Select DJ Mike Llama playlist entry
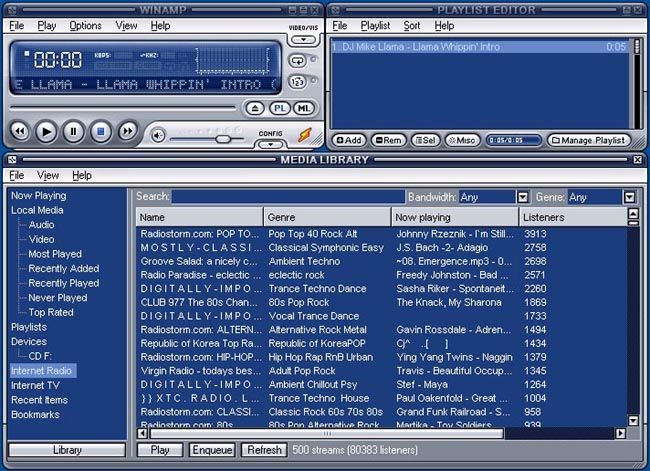650x471 pixels. 479,47
